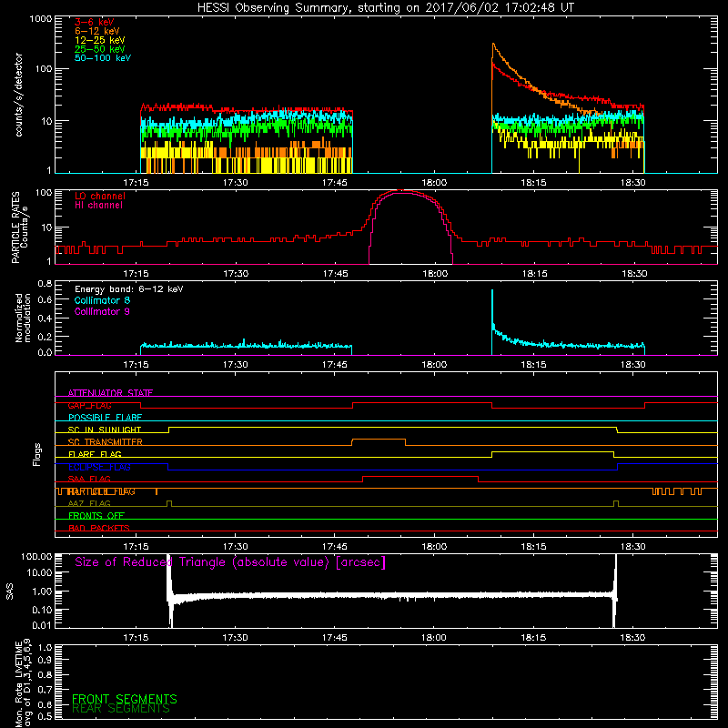Screen dimensions: 728x728
Task: Click the vertical Flags axis label
Action: click(37, 454)
